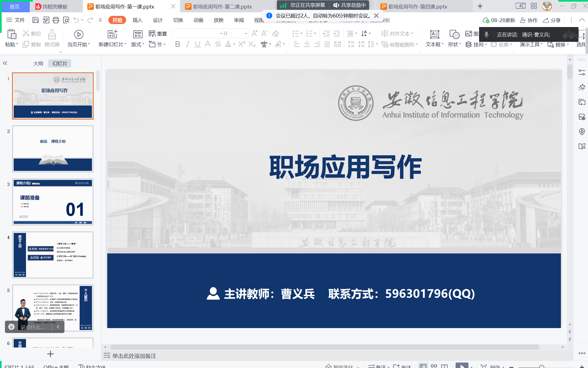Open the Insert (插入) ribbon tab
The height and width of the screenshot is (368, 588).
point(137,20)
